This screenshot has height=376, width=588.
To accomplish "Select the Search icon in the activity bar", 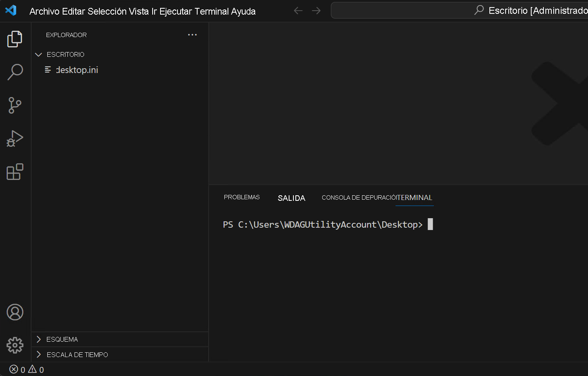I will pyautogui.click(x=15, y=72).
